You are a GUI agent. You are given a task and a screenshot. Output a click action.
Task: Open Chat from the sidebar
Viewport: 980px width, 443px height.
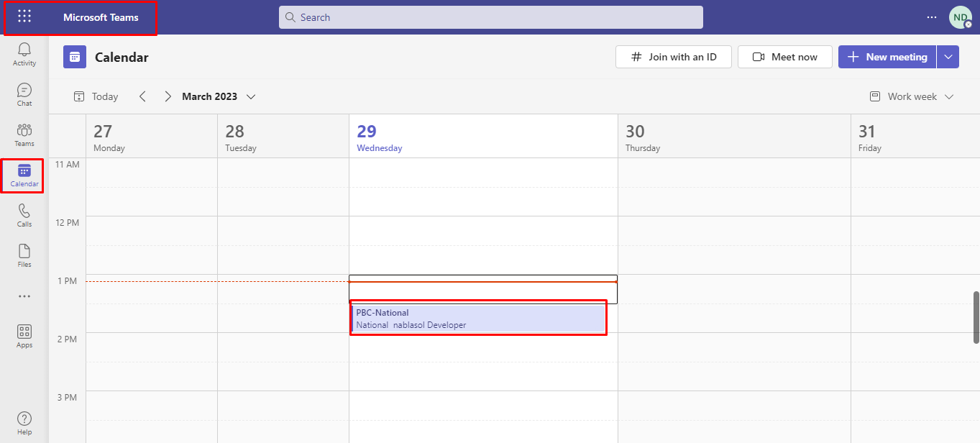coord(24,94)
